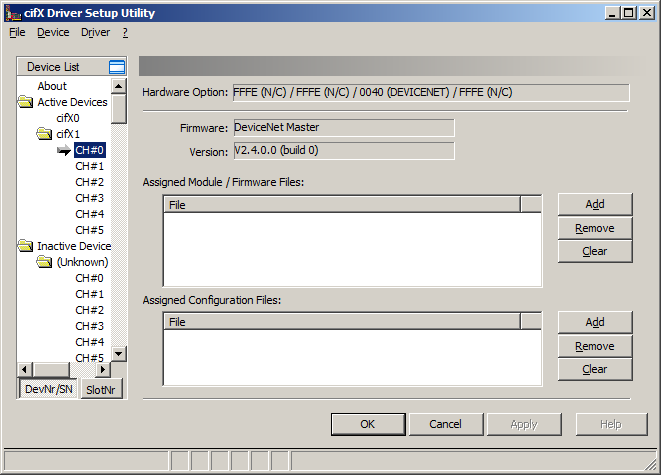Click the Cancel button
The image size is (661, 475).
click(x=446, y=424)
